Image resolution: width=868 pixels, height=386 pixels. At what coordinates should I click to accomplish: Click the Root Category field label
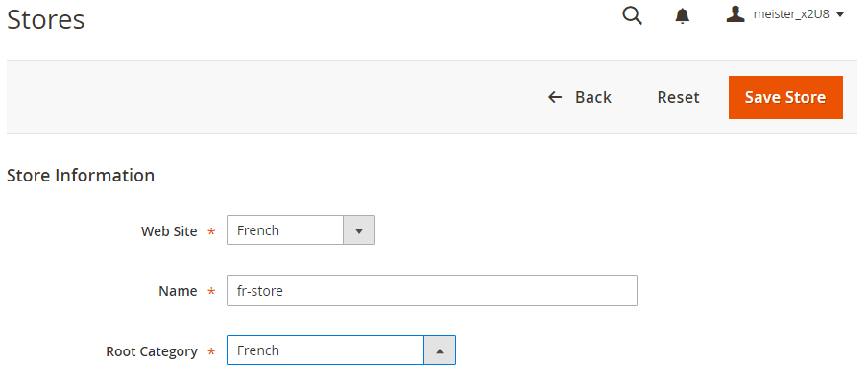(x=152, y=351)
